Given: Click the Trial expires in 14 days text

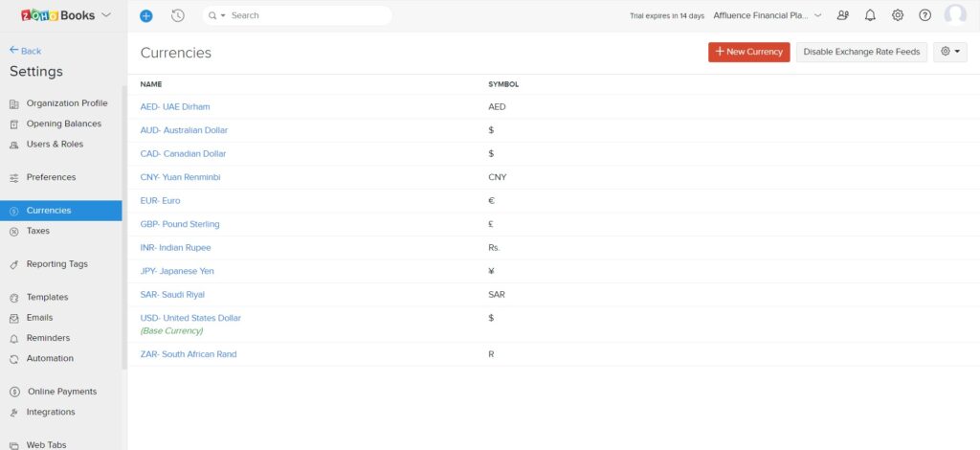Looking at the screenshot, I should tap(667, 16).
